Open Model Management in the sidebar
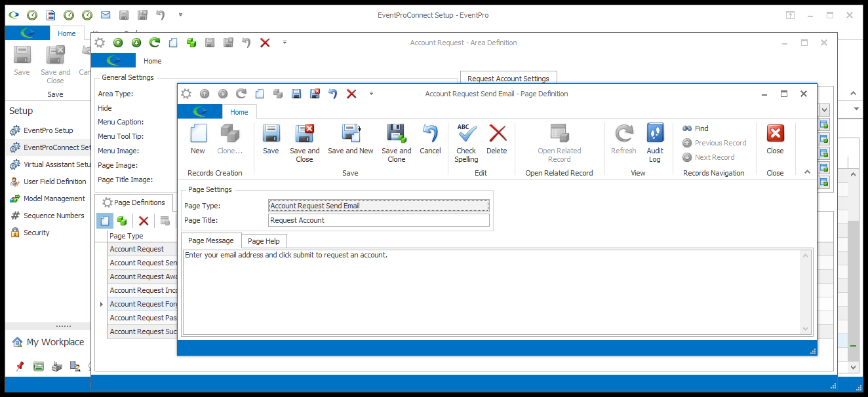The image size is (868, 397). point(47,198)
